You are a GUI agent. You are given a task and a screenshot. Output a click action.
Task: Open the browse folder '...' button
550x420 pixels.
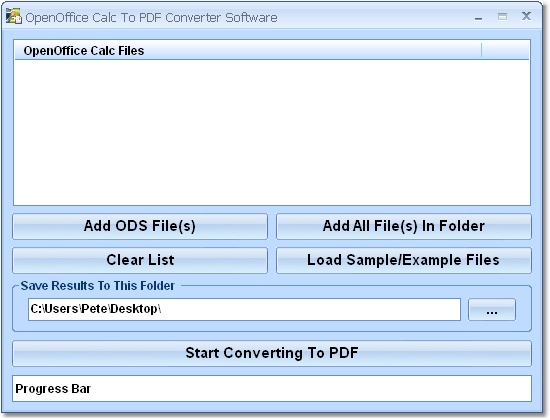pos(492,309)
